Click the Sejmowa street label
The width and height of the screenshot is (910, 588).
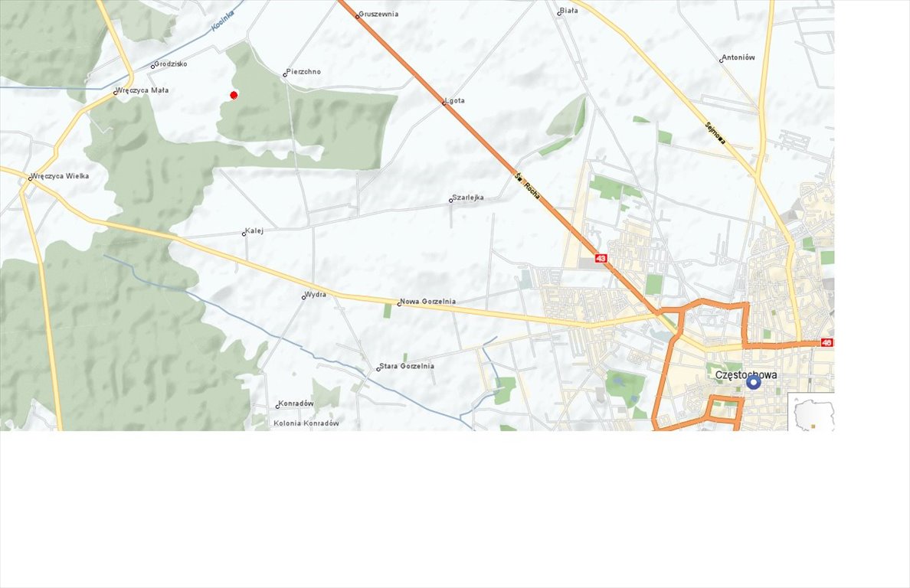coord(715,132)
